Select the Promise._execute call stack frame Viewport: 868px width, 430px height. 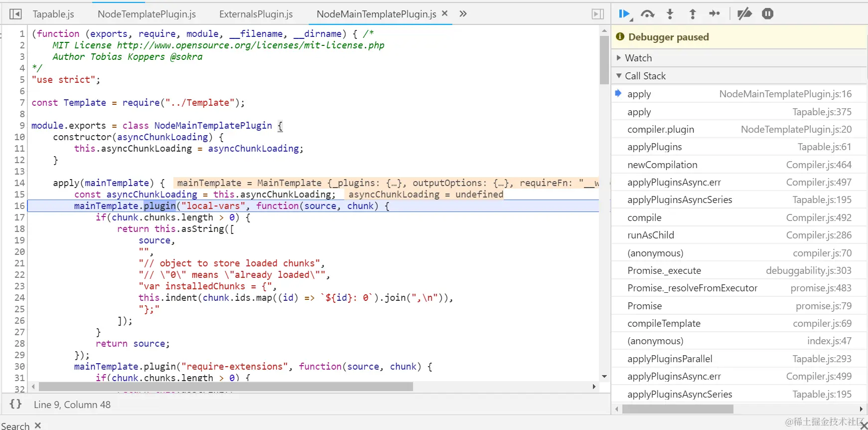(x=739, y=270)
